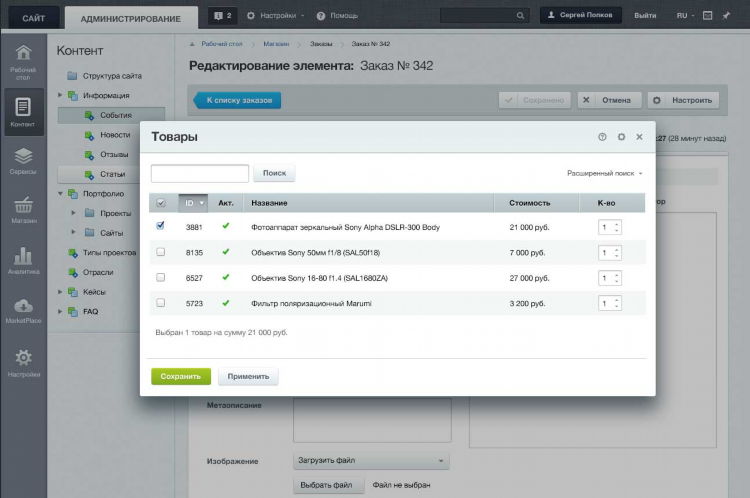Open help icon in Товары dialog
Viewport: 750px width, 498px height.
[x=602, y=137]
